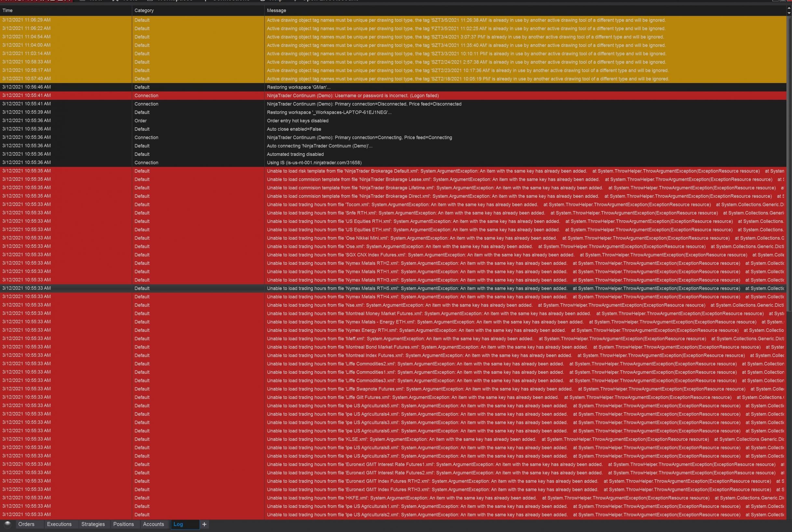Click the scroll down arrow in log header
Screen dimensions: 792x532
(789, 13)
